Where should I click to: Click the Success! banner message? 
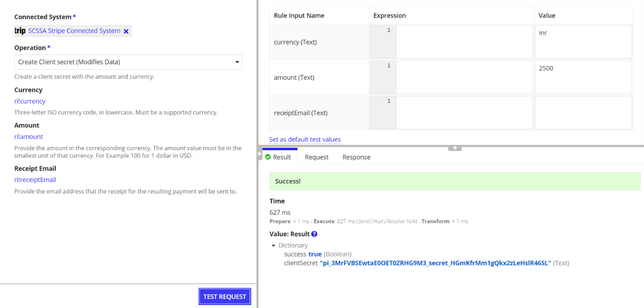tap(455, 181)
